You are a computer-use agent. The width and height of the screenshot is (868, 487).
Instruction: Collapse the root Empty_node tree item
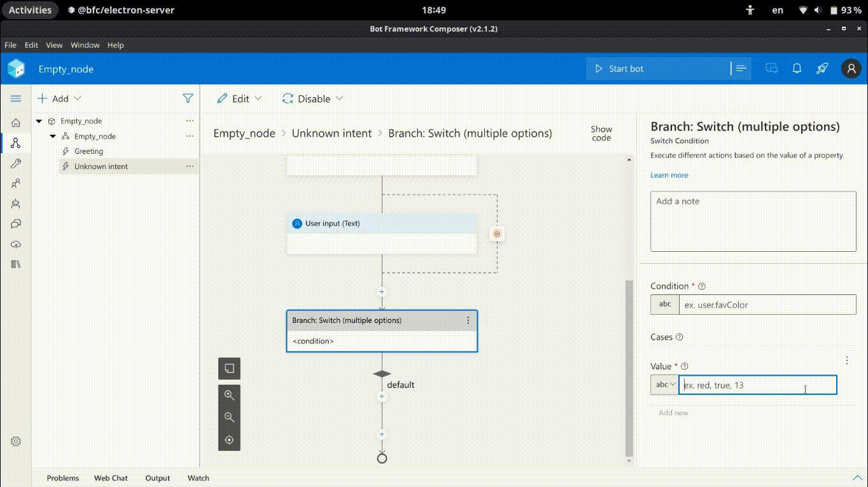point(39,121)
